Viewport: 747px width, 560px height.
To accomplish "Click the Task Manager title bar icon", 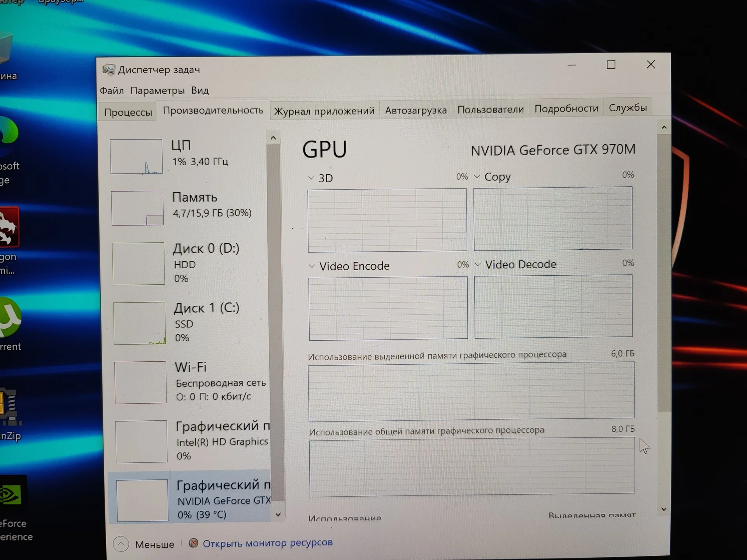I will (109, 70).
